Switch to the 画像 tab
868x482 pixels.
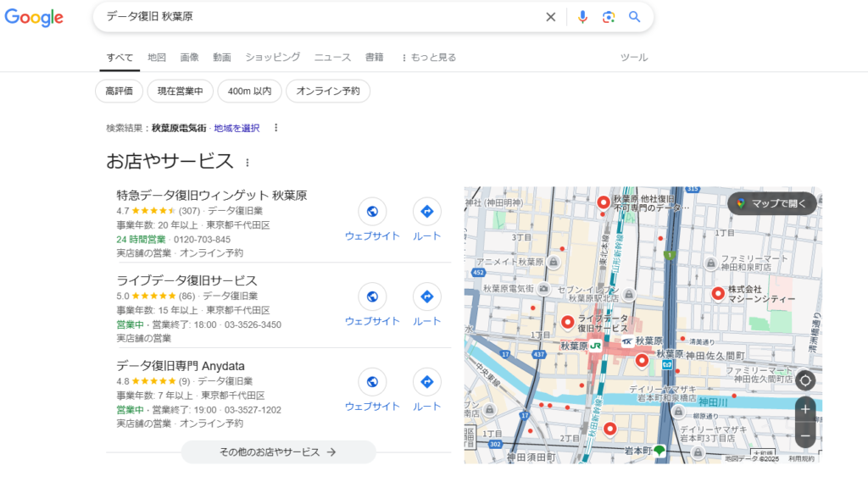point(189,58)
